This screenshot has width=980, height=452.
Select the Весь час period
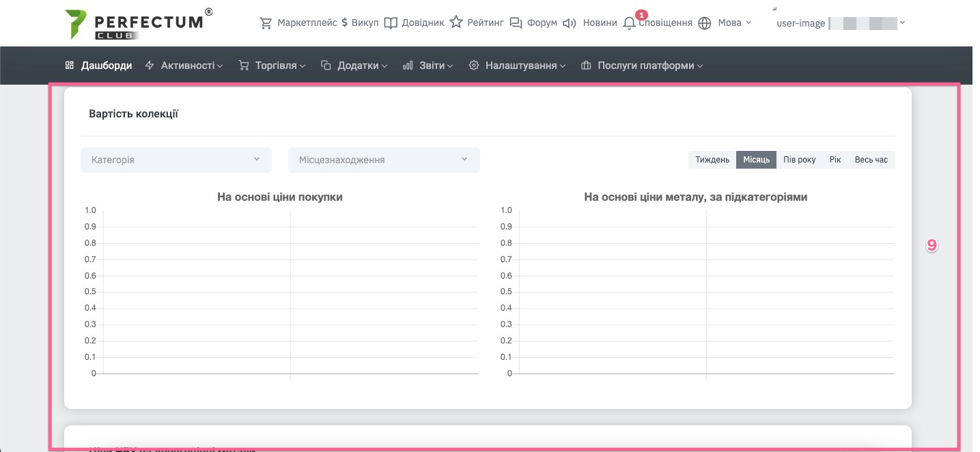pyautogui.click(x=871, y=160)
